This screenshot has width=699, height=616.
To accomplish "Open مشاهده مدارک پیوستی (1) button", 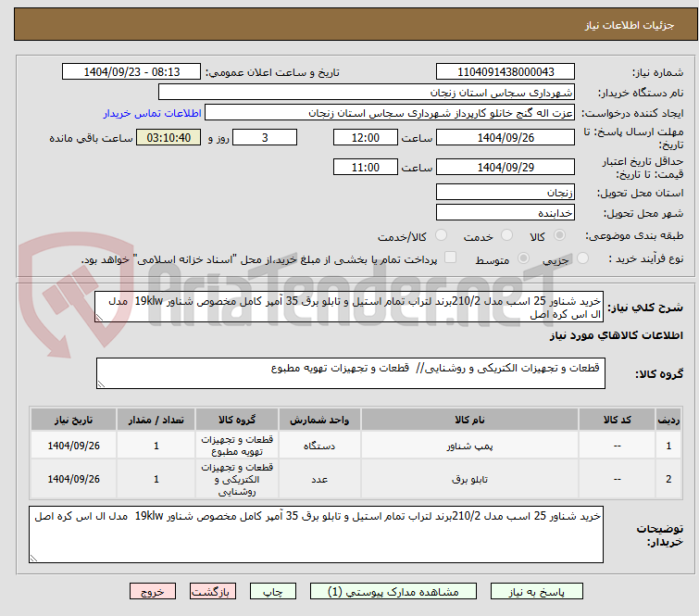I will pyautogui.click(x=393, y=592).
